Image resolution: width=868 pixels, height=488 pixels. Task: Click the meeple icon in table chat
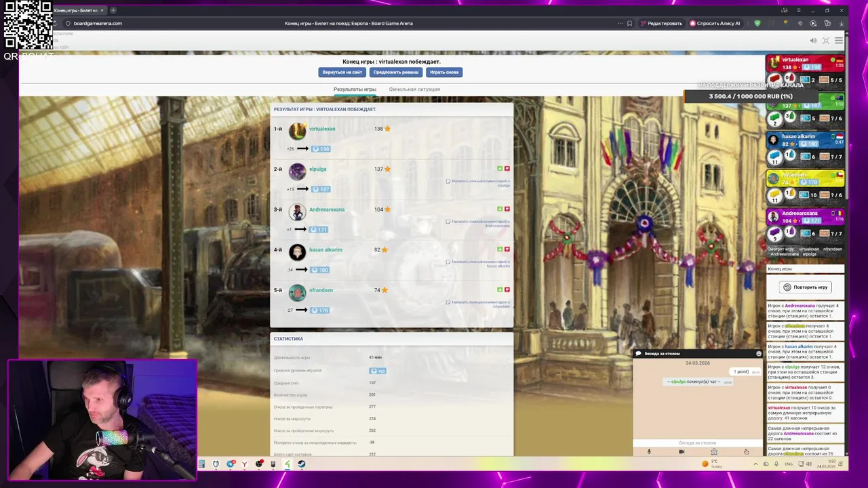tap(713, 451)
